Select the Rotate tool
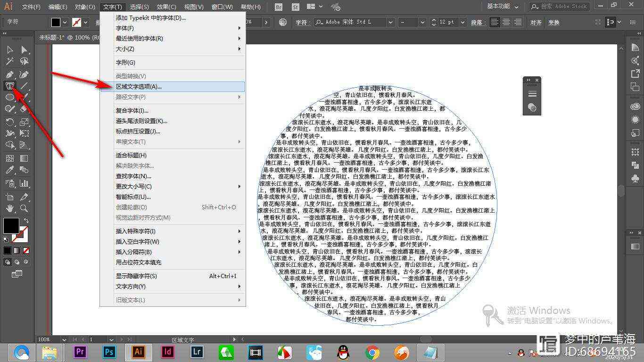Viewport: 644px width, 362px height. click(x=9, y=123)
